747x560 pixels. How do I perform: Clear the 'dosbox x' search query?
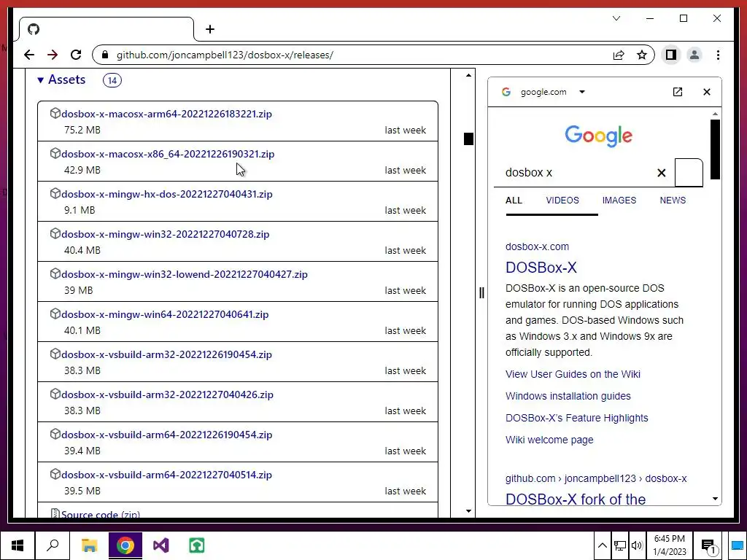point(661,173)
